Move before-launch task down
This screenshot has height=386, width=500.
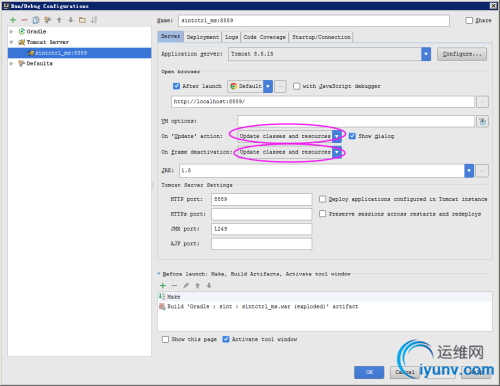209,285
